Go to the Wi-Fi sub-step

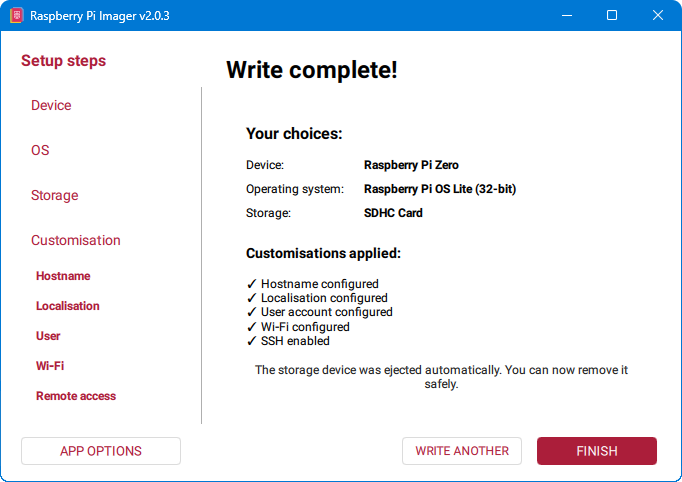[50, 366]
